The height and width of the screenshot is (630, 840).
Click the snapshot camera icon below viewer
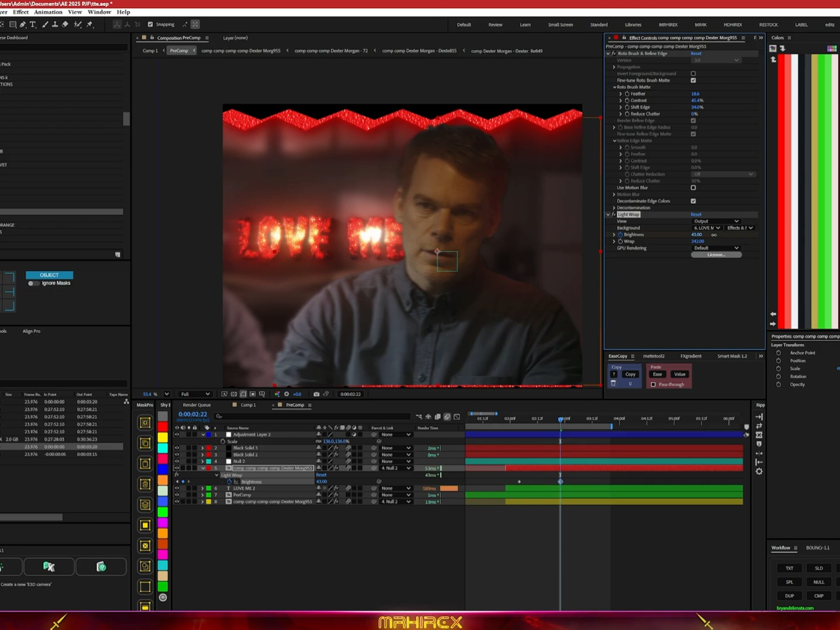click(x=316, y=394)
